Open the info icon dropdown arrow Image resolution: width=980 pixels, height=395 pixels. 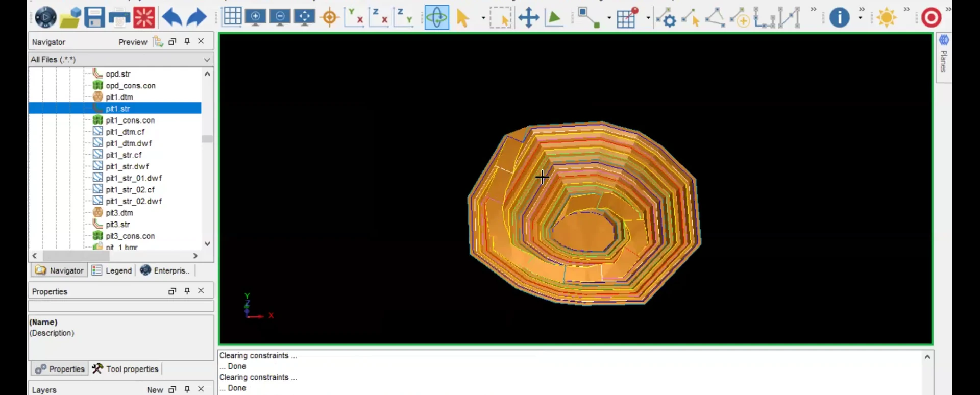pyautogui.click(x=861, y=18)
